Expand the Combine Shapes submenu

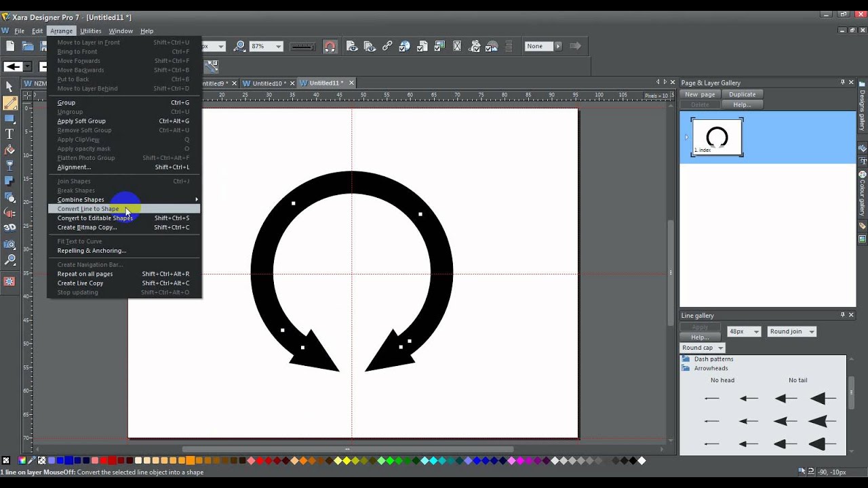click(x=124, y=199)
